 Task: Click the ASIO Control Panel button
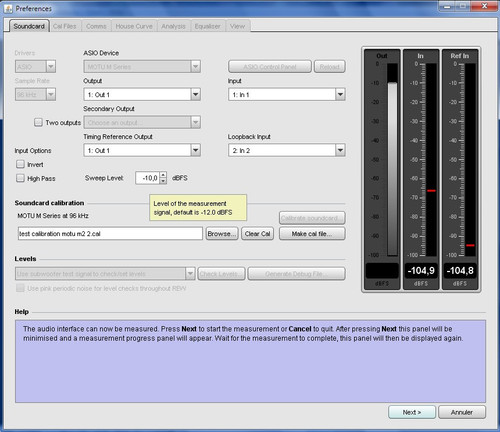[270, 67]
